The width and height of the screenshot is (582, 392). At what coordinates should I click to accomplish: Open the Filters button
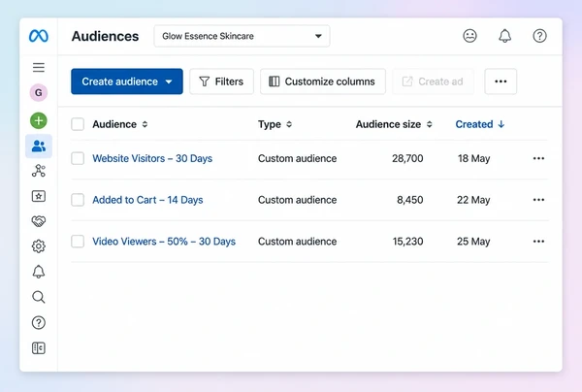[x=221, y=82]
